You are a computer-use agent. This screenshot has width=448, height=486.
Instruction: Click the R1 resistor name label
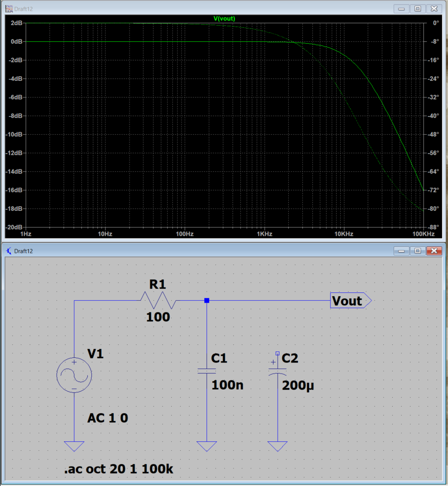tap(157, 284)
